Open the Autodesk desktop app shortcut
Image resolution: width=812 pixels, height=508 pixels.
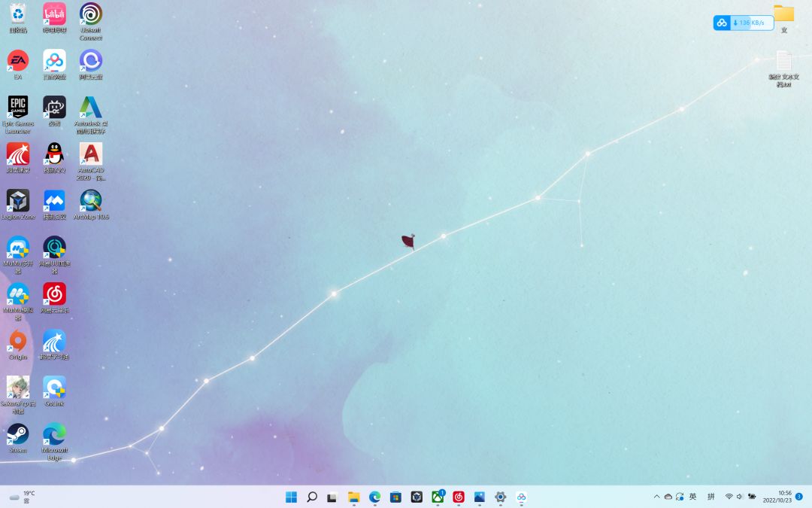click(x=91, y=115)
